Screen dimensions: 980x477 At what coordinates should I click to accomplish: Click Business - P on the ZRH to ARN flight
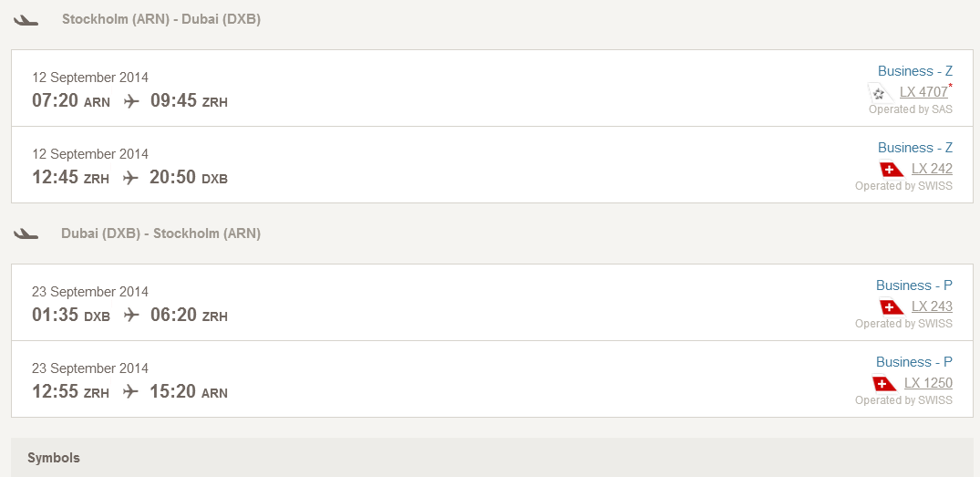913,362
